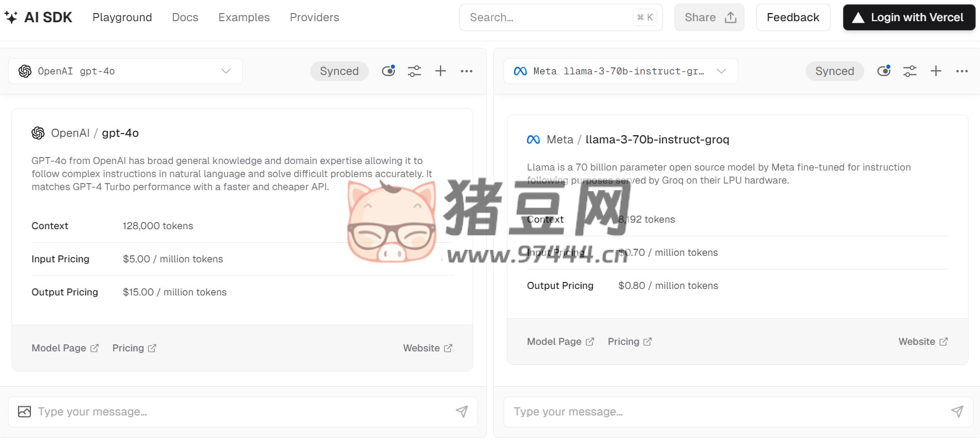Image resolution: width=980 pixels, height=441 pixels.
Task: Open the three-dots menu in gpt-4o panel
Action: 467,71
